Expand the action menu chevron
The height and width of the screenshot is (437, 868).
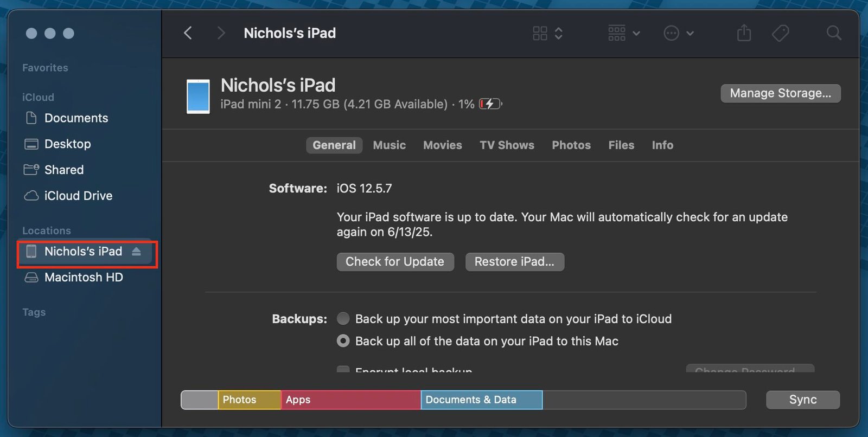[690, 34]
